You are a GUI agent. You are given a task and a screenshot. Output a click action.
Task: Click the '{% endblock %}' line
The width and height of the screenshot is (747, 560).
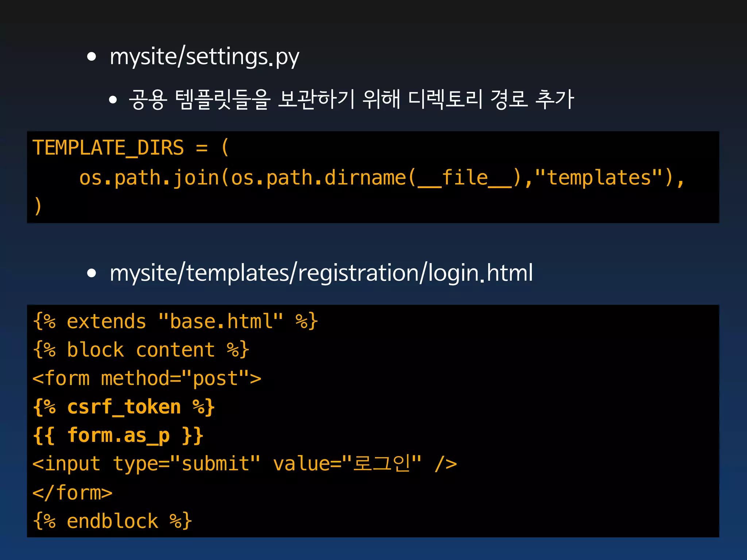[112, 521]
